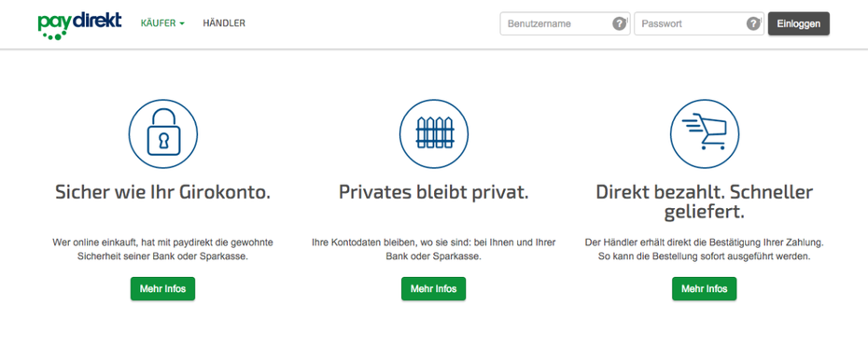Click the shopping cart icon
Viewport: 868px width, 347px height.
(705, 134)
